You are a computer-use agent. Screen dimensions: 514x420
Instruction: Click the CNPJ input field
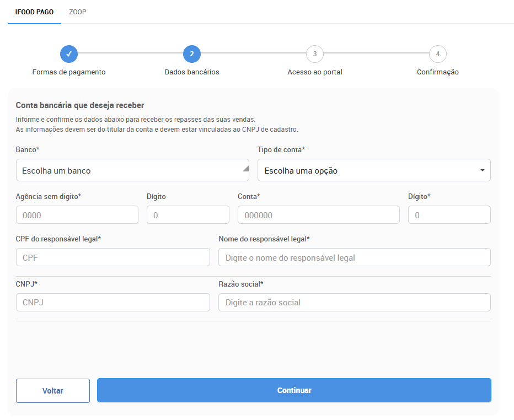point(113,302)
